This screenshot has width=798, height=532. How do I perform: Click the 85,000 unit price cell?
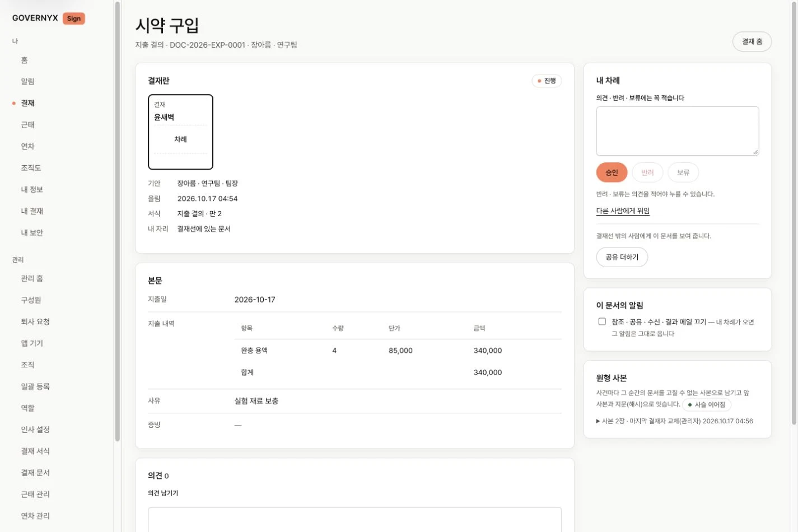(x=400, y=351)
